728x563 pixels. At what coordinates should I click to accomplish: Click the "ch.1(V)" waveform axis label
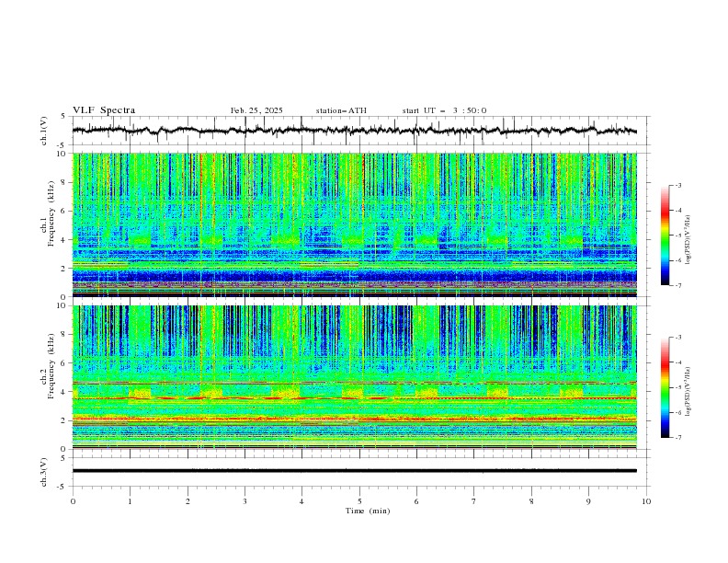pyautogui.click(x=44, y=131)
